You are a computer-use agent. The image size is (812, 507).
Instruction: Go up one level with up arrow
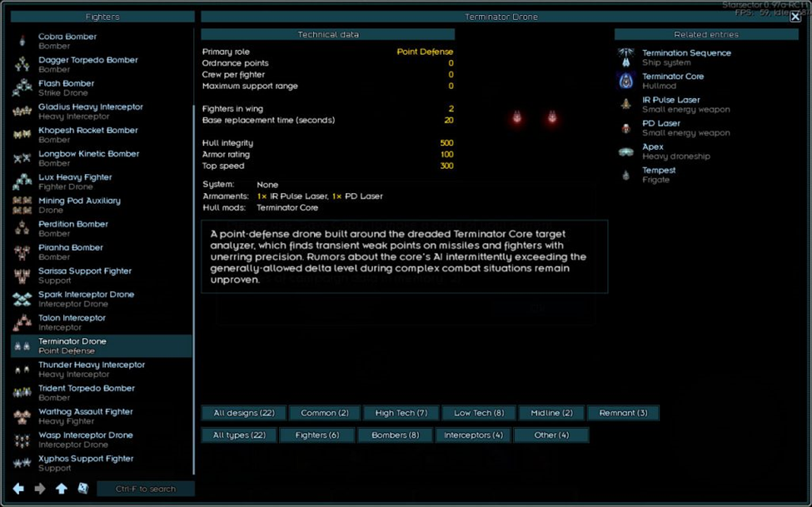[x=62, y=489]
